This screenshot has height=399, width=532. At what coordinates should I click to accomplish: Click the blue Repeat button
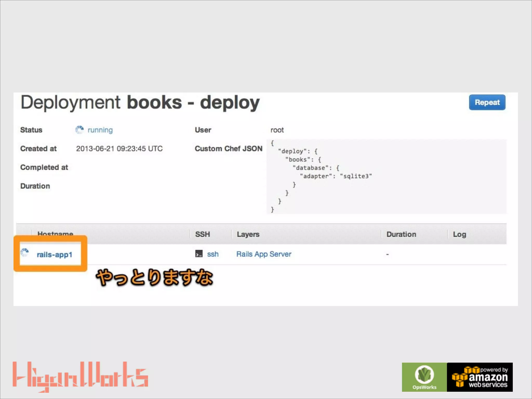tap(487, 102)
